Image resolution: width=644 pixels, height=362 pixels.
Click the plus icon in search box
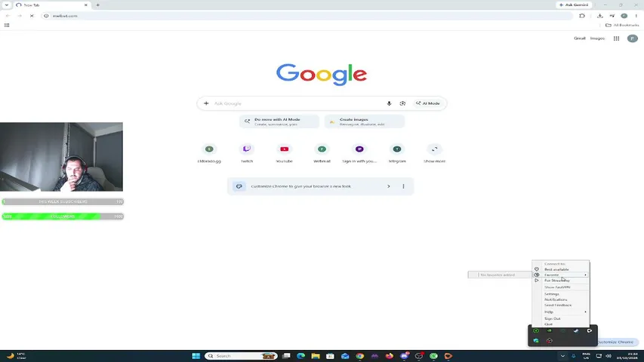pos(206,103)
